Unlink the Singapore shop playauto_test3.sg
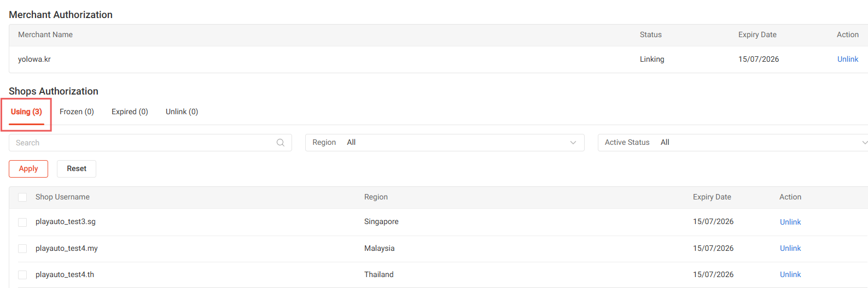This screenshot has height=288, width=868. click(790, 222)
